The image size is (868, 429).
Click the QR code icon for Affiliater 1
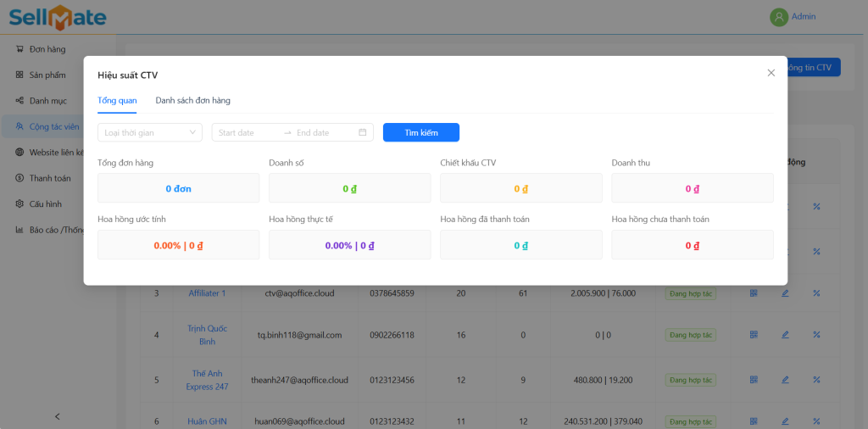pos(753,293)
